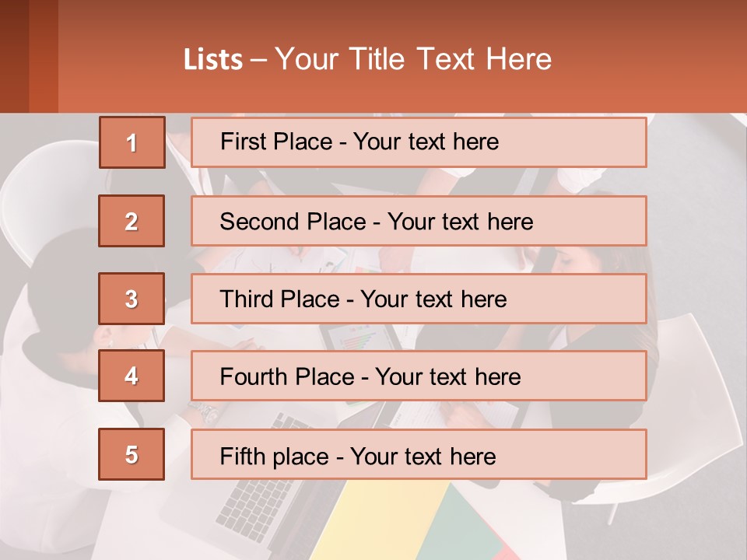
Task: Select the number 4 square
Action: [x=132, y=376]
